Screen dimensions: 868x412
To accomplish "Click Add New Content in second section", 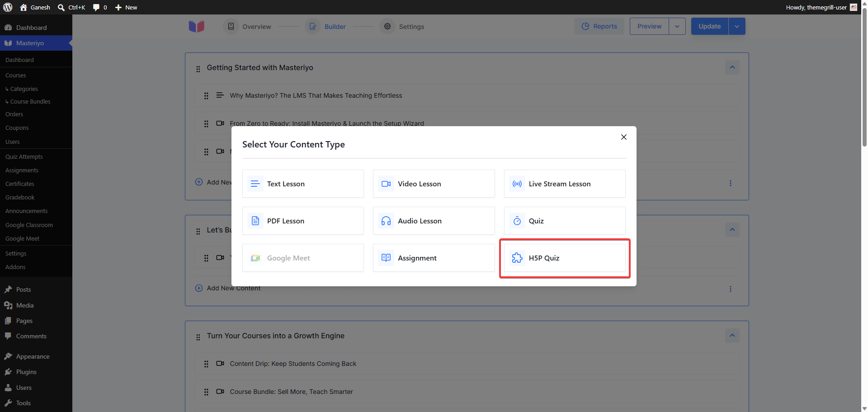I will click(228, 288).
